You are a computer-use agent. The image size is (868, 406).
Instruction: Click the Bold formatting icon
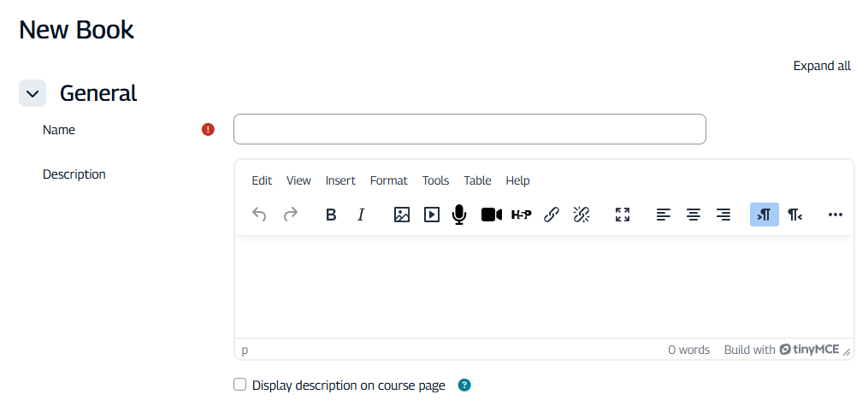coord(331,215)
